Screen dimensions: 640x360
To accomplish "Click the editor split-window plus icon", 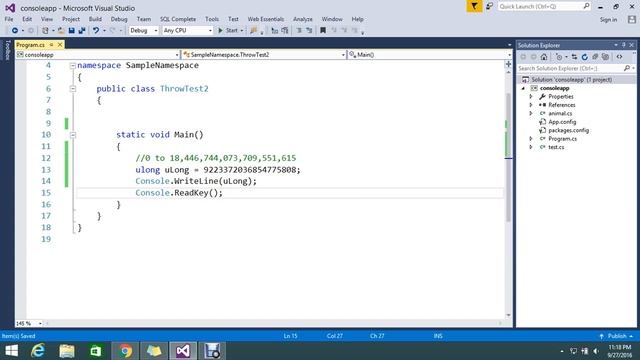I will click(x=508, y=64).
